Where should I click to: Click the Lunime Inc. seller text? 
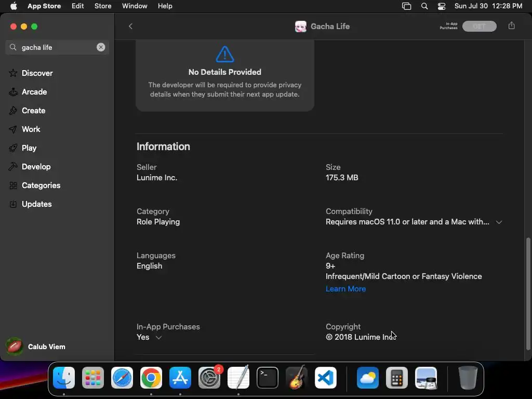pyautogui.click(x=157, y=178)
